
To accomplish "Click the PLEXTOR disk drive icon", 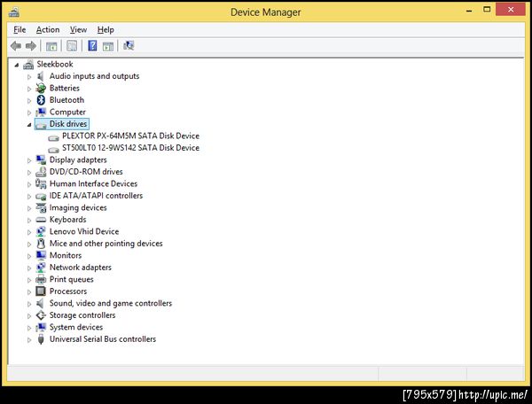I will (53, 138).
